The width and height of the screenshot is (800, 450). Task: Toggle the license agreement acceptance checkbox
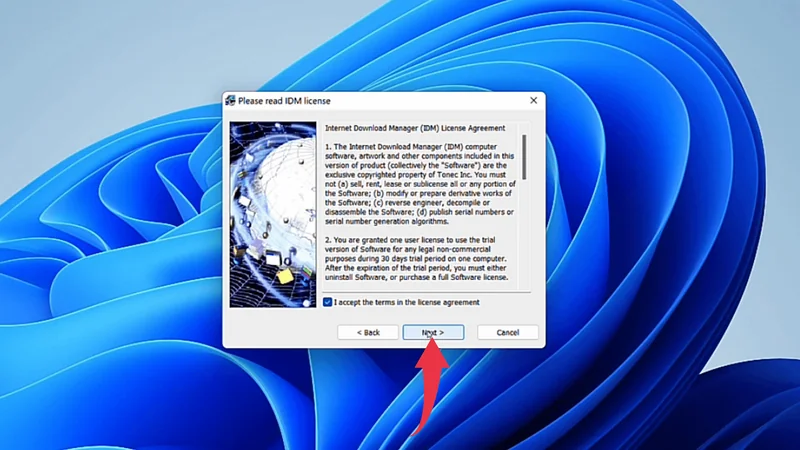[x=328, y=302]
